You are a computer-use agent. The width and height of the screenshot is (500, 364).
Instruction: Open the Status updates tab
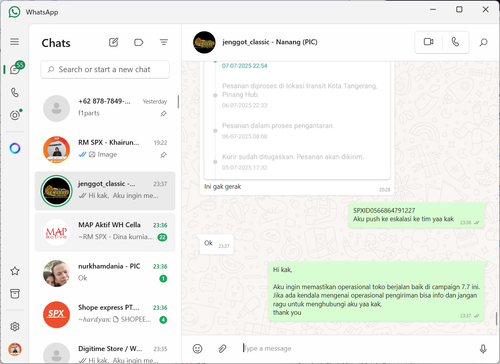15,115
